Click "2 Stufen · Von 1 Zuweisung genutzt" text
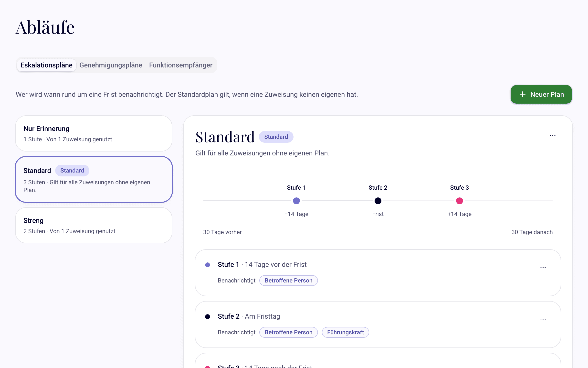The image size is (588, 368). pos(69,231)
